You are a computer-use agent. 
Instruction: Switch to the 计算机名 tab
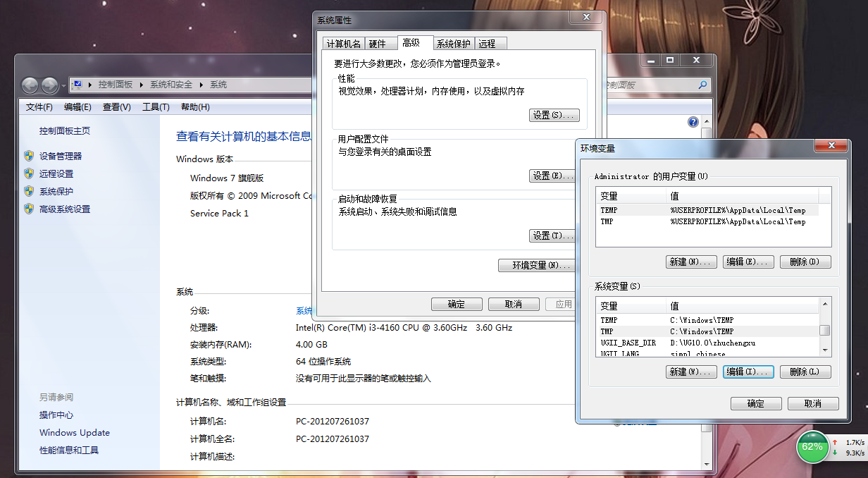(344, 44)
